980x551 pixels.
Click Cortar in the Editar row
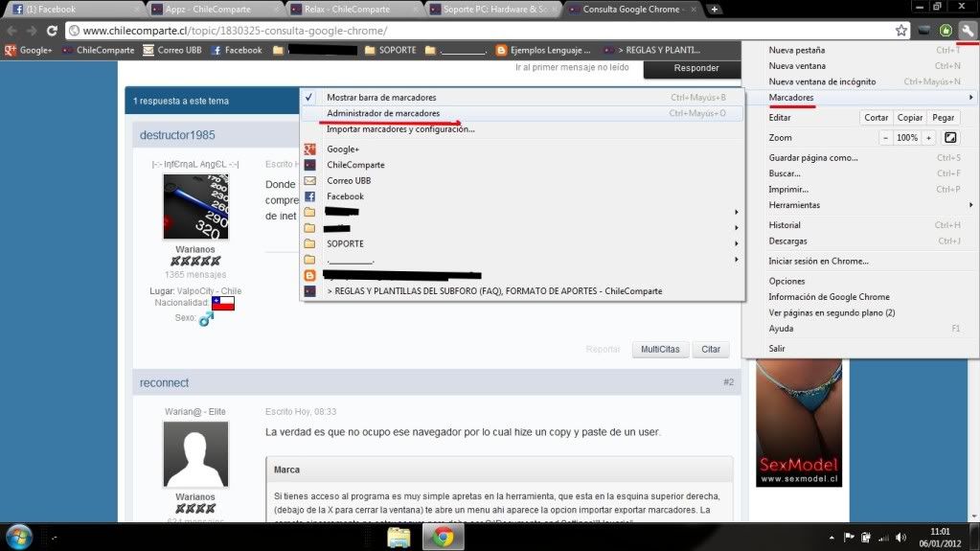click(x=876, y=118)
